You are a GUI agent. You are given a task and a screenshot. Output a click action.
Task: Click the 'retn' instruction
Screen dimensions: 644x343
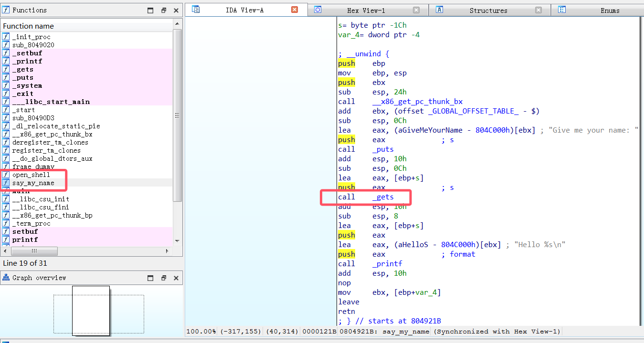tap(347, 312)
